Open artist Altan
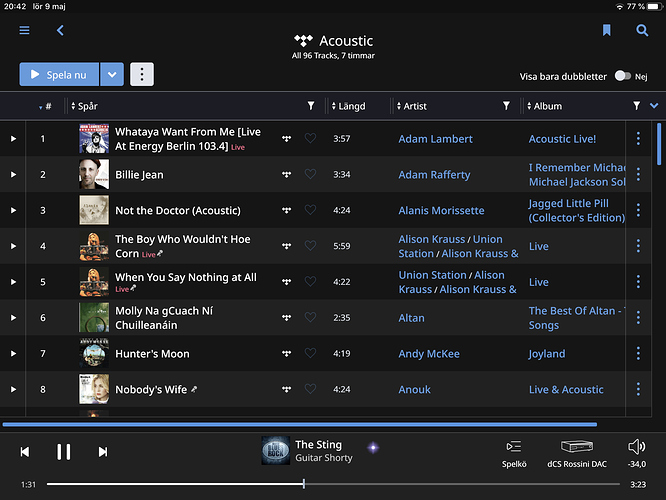The height and width of the screenshot is (500, 666). 411,318
